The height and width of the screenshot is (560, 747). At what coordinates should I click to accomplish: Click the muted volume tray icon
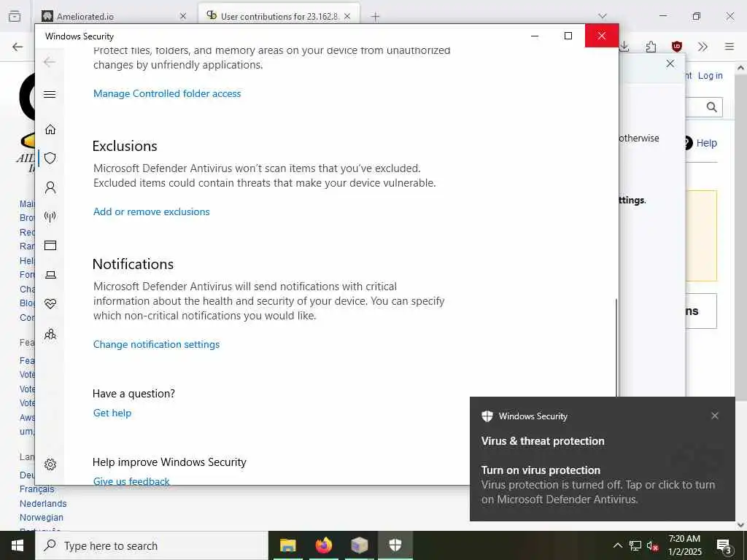(x=652, y=545)
